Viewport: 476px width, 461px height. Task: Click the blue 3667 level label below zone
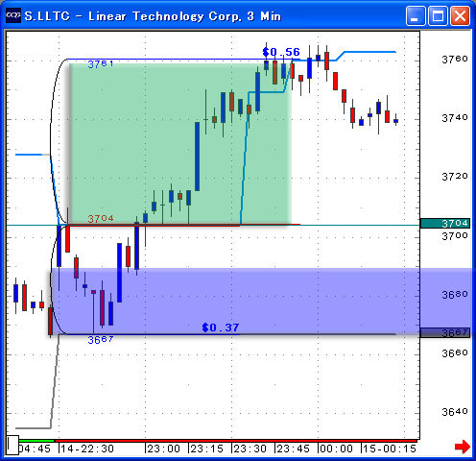[101, 340]
